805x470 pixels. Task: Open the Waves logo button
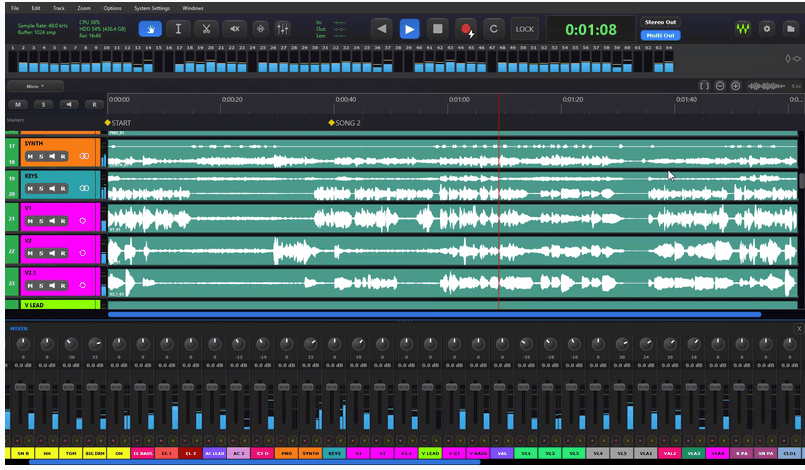click(742, 29)
